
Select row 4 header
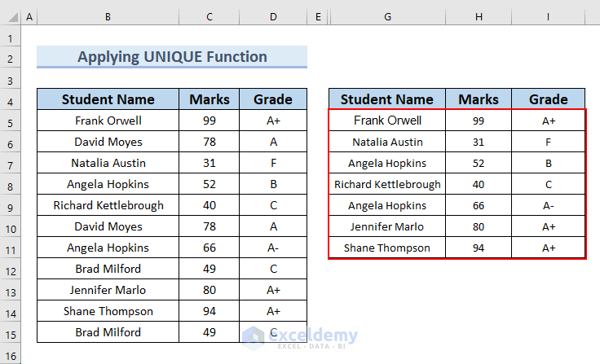11,101
